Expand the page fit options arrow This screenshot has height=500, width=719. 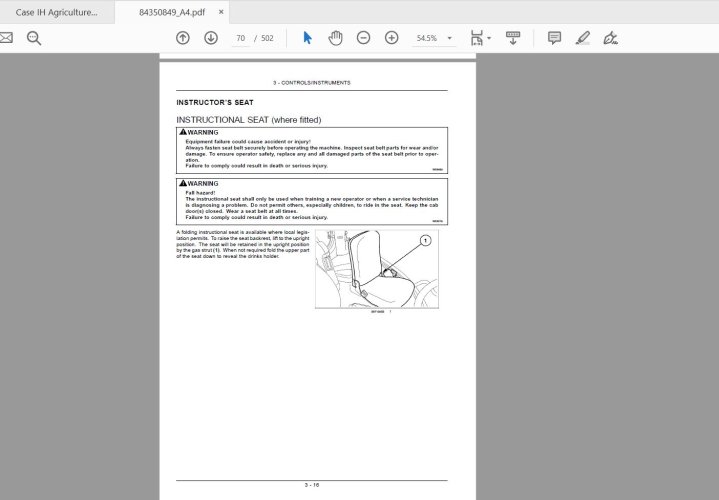[x=489, y=38]
